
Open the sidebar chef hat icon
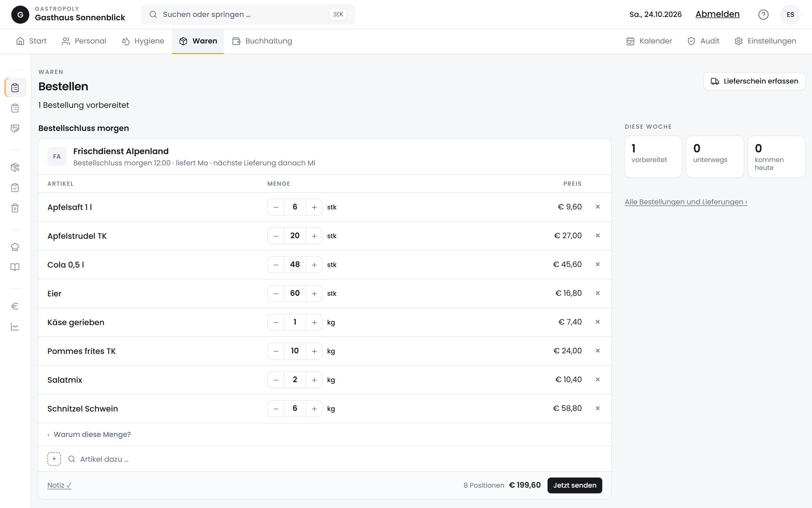[x=15, y=247]
